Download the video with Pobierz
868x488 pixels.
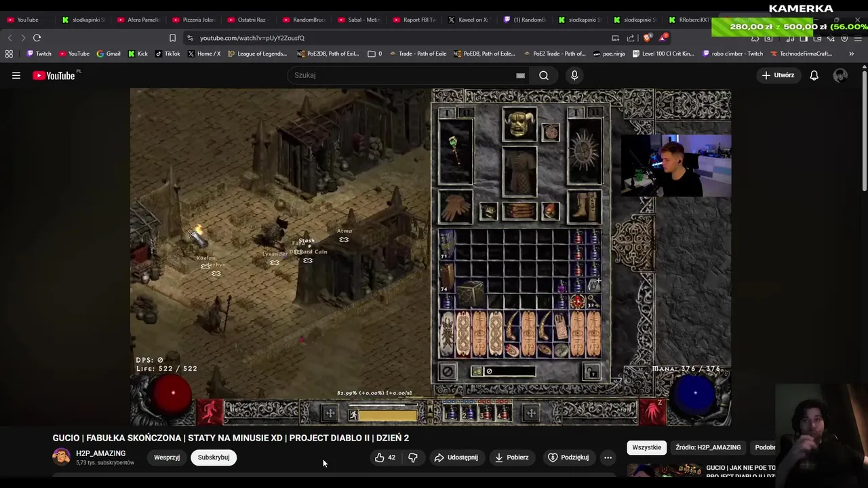click(511, 457)
